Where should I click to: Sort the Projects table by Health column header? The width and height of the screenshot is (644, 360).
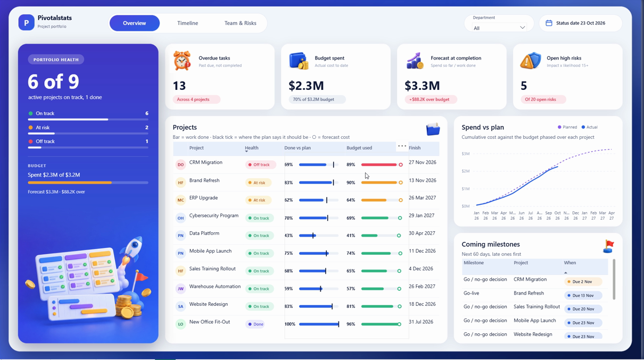[x=252, y=148]
